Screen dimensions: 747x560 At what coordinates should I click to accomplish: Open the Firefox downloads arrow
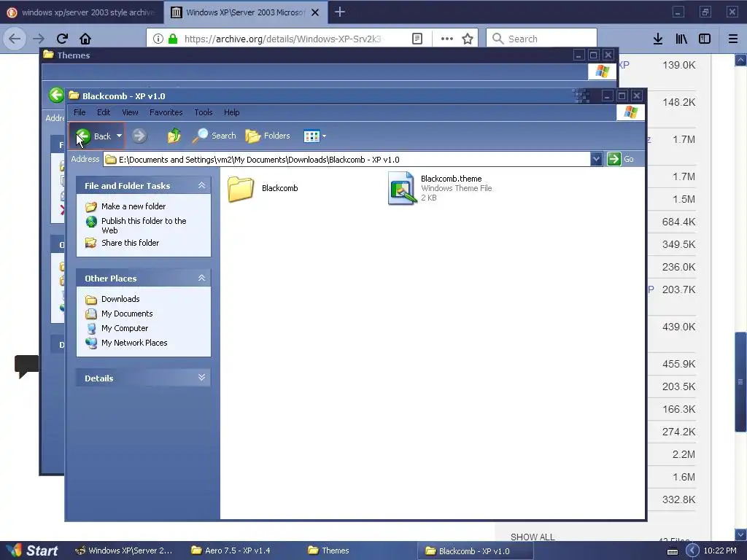657,39
